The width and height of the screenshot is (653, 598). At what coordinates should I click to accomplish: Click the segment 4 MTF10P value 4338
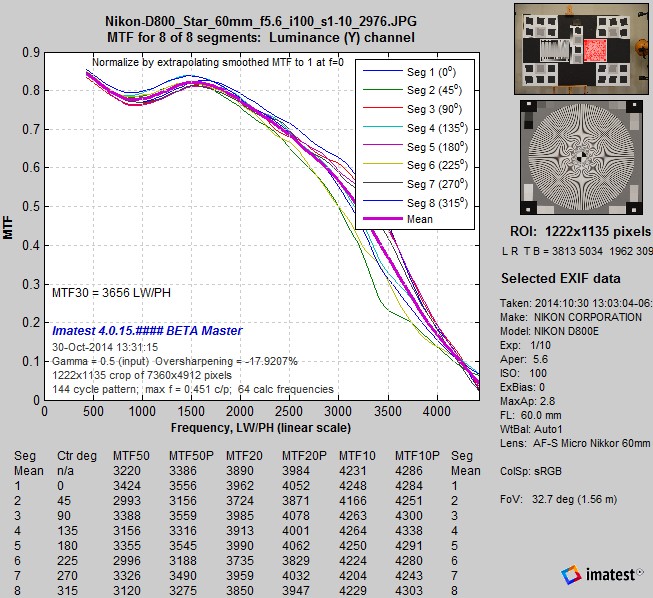coord(409,531)
